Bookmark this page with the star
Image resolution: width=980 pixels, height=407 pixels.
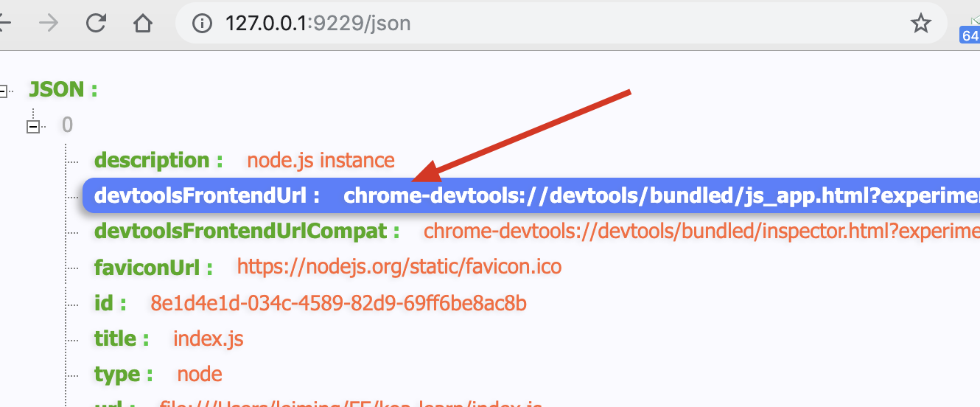click(x=920, y=24)
